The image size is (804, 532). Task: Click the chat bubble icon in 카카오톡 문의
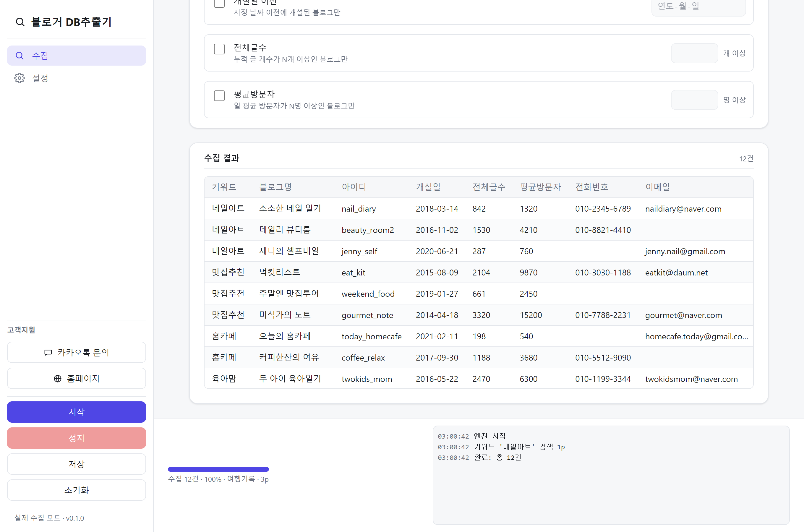point(48,353)
